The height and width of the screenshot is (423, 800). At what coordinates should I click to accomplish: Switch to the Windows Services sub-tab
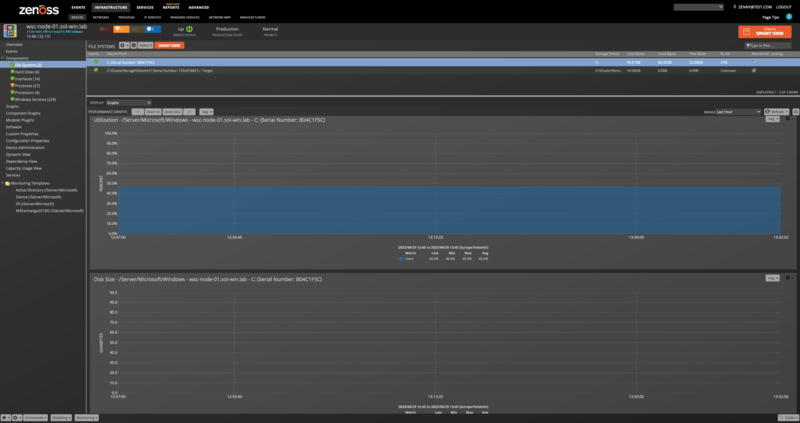pyautogui.click(x=185, y=17)
